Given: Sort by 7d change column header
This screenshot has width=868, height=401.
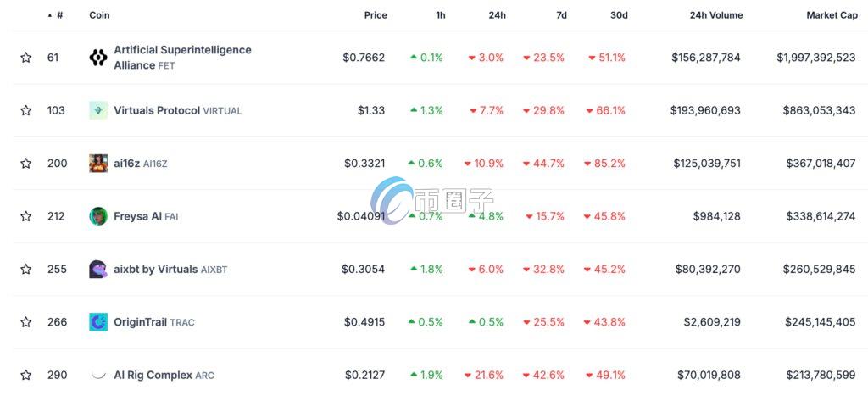Looking at the screenshot, I should pos(561,15).
